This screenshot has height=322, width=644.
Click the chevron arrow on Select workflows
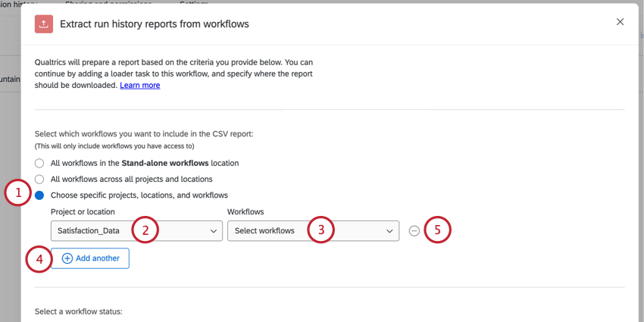[389, 231]
